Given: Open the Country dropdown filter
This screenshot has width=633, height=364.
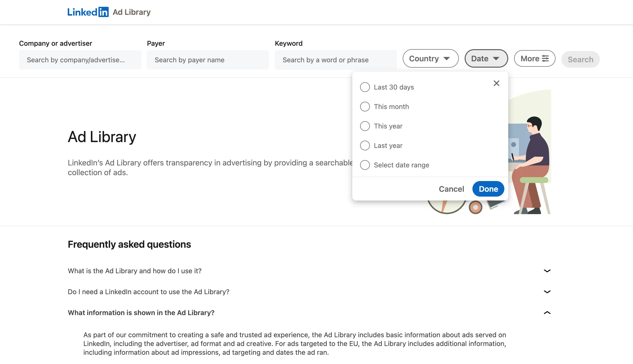Looking at the screenshot, I should (430, 58).
